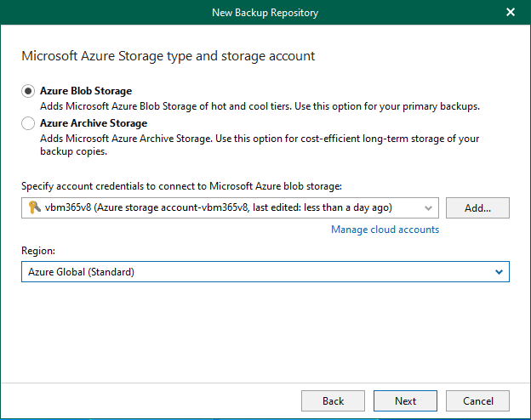Select the Azure Blob Storage radio button
Screen dimensions: 531x420
[x=28, y=91]
